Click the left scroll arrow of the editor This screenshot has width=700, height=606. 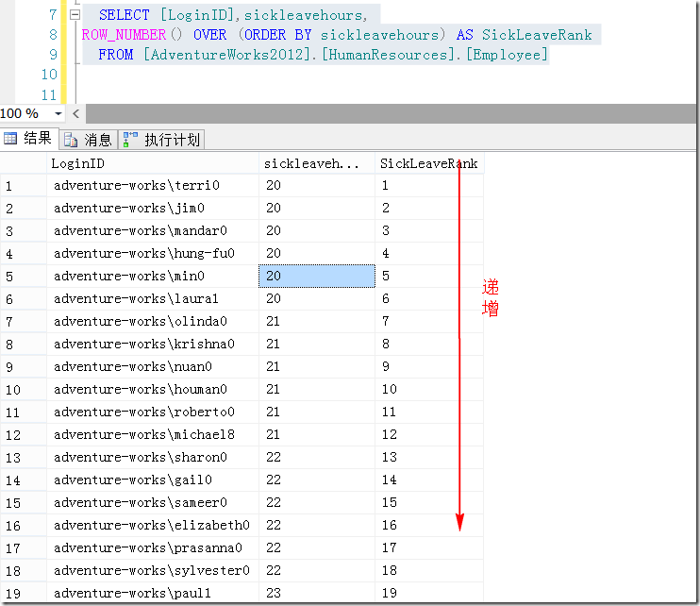75,114
